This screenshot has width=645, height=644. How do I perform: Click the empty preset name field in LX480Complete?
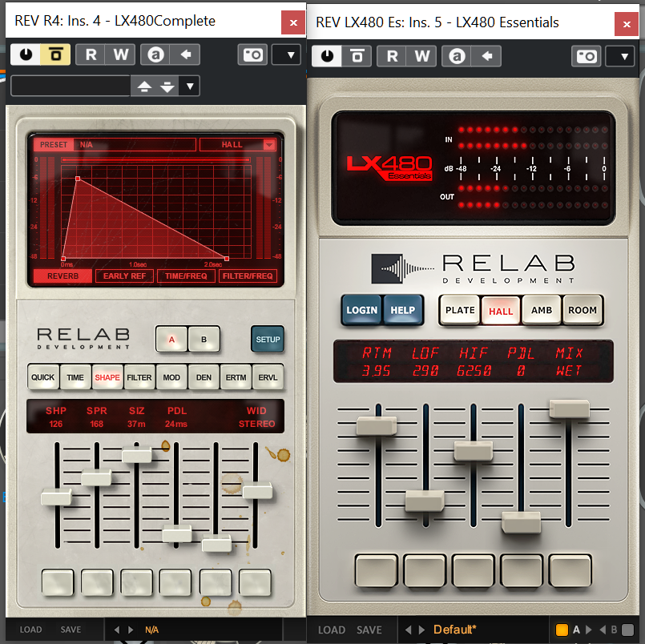pyautogui.click(x=71, y=86)
